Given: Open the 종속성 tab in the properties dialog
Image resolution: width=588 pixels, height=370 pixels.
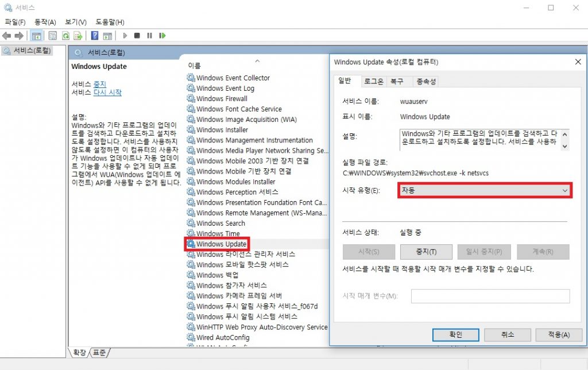Looking at the screenshot, I should click(427, 82).
